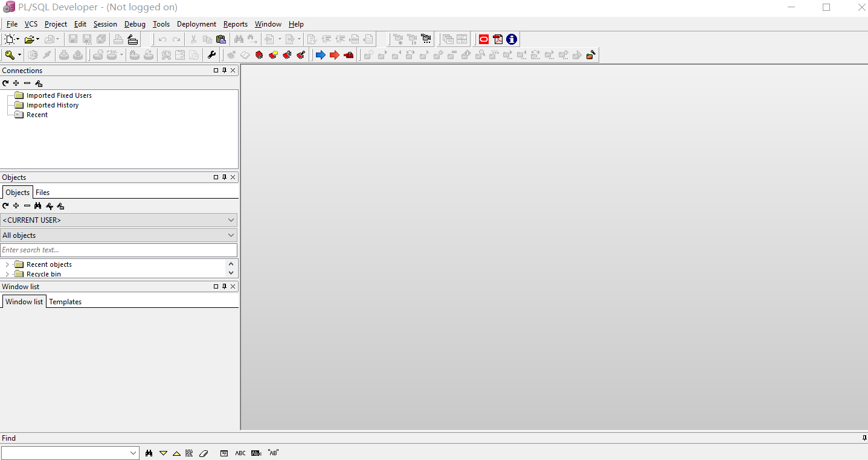Toggle the ABC option in Find bar
Image resolution: width=868 pixels, height=460 pixels.
(240, 453)
